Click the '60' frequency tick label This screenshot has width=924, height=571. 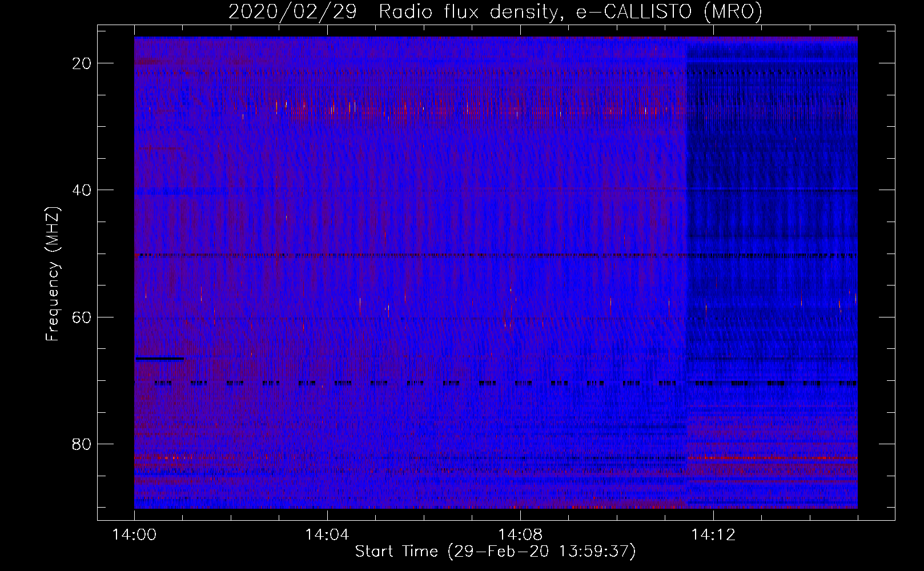[x=82, y=317]
